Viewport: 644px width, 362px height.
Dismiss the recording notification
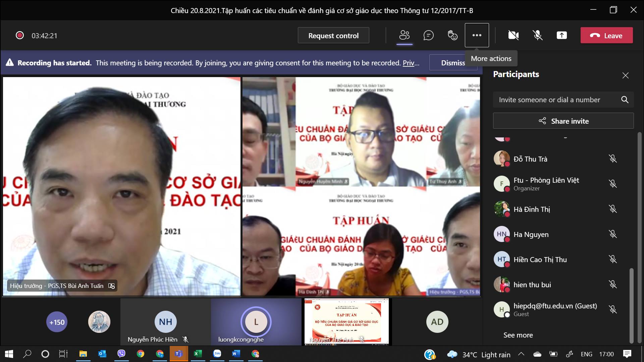pos(453,63)
